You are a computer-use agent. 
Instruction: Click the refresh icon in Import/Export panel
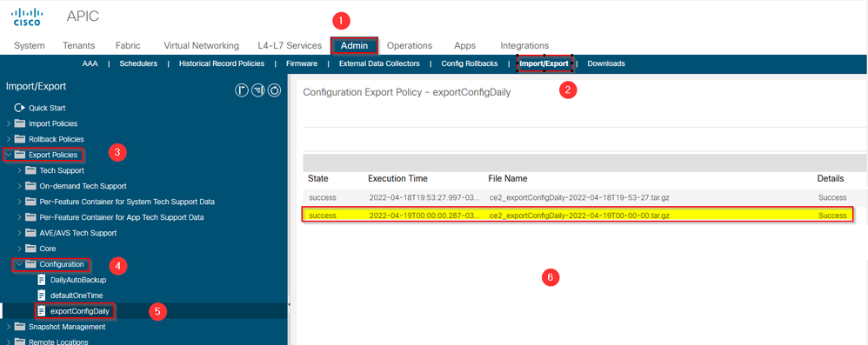(x=275, y=90)
